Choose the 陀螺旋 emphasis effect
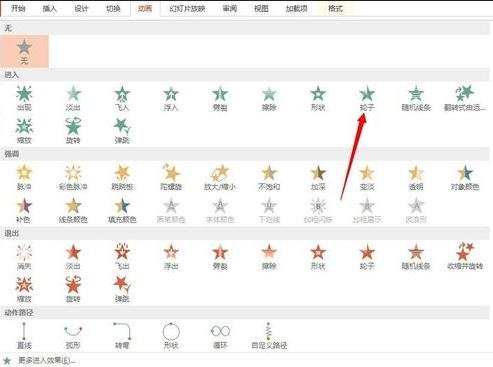The height and width of the screenshot is (367, 493). 171,177
